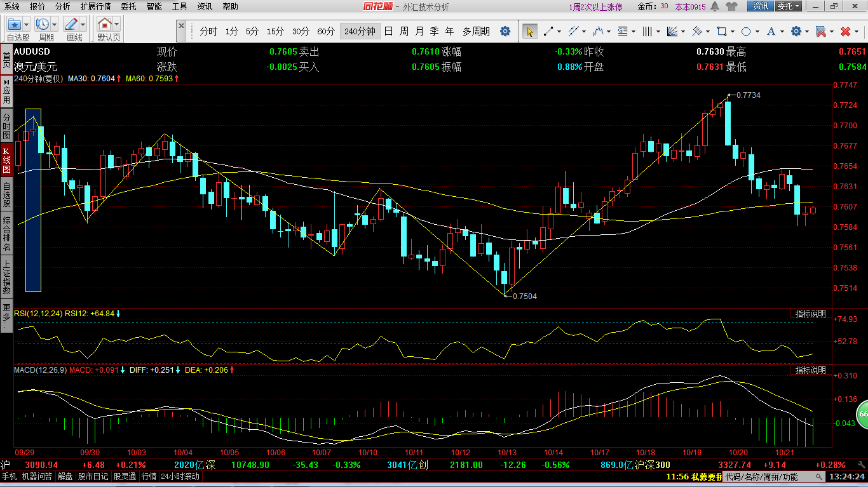Open period settings gear next to 多周期

click(x=505, y=31)
